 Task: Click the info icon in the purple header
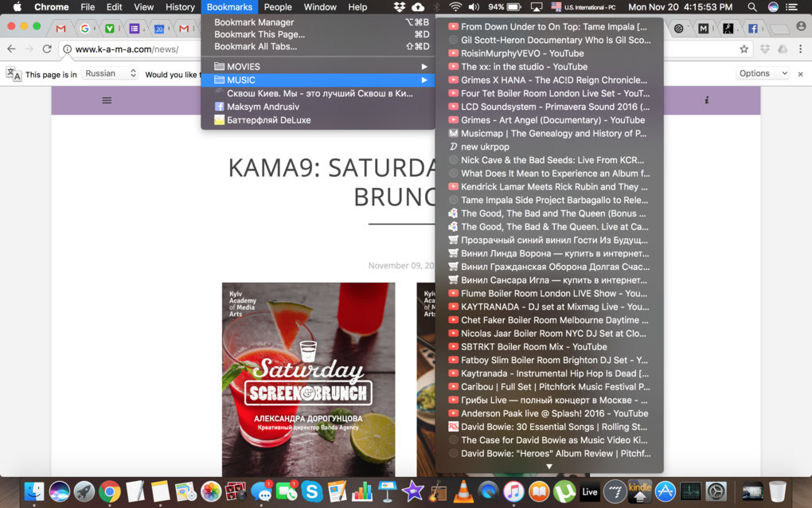706,100
